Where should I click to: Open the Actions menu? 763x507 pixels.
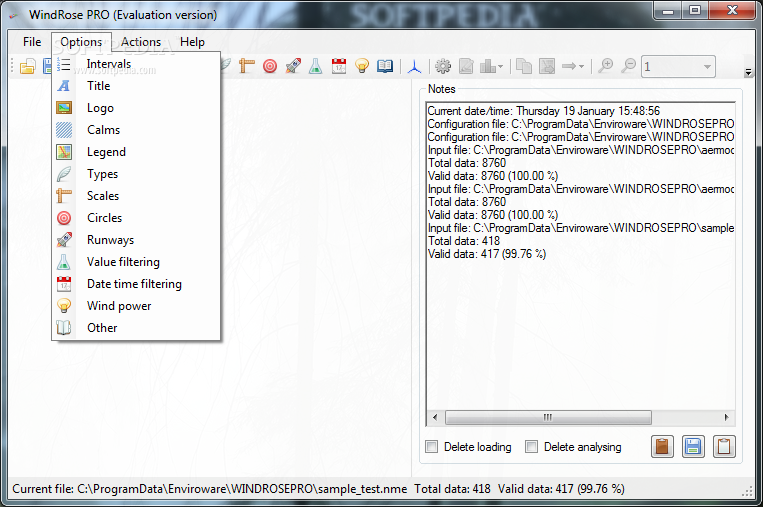(141, 42)
